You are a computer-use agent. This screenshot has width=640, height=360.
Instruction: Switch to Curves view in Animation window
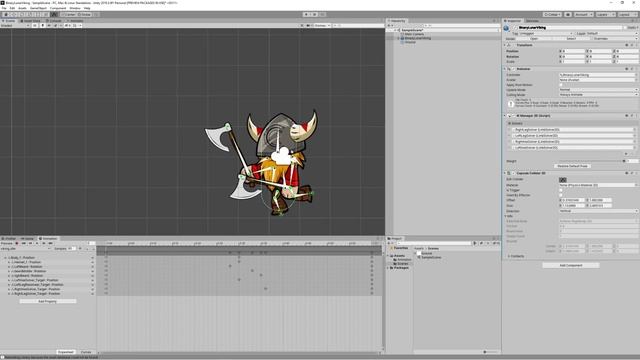(86, 352)
